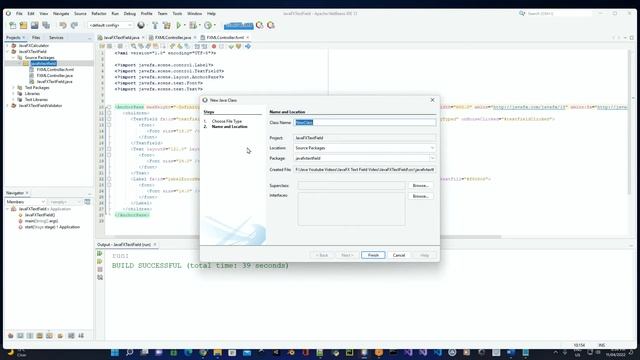Screen dimensions: 640x360
Task: Select FXMLController.fxml in Projects tree
Action: pos(55,70)
